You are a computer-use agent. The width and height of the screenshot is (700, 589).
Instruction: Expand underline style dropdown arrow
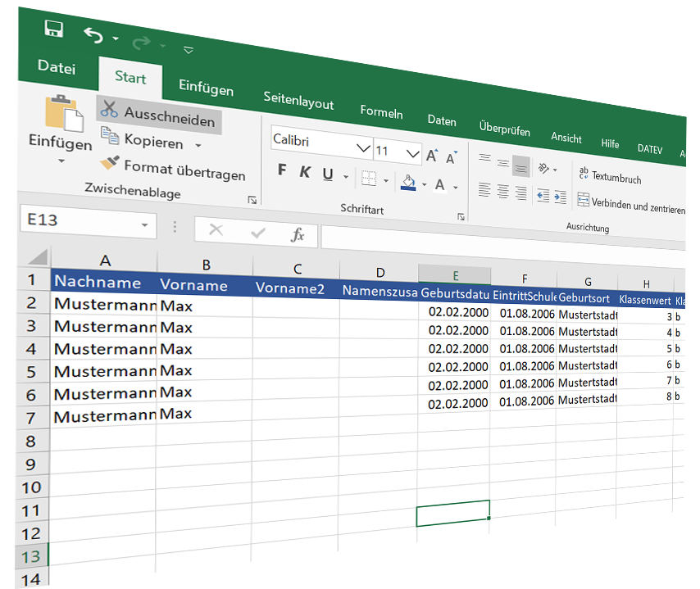[x=346, y=177]
